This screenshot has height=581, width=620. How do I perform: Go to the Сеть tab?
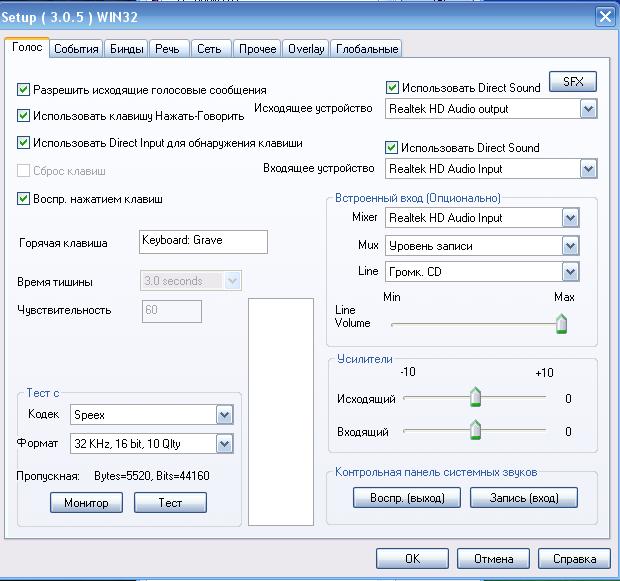(211, 49)
